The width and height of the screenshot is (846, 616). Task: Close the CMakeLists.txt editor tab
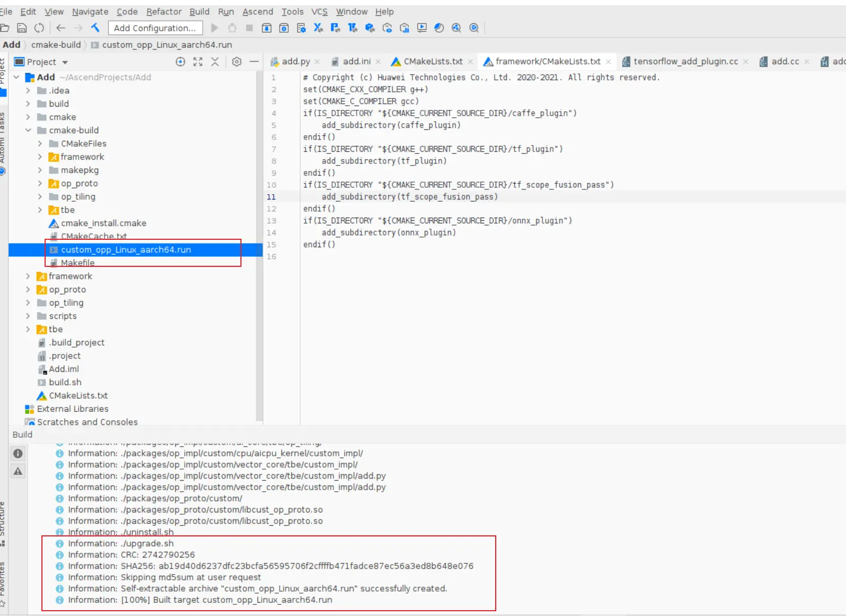pos(470,62)
